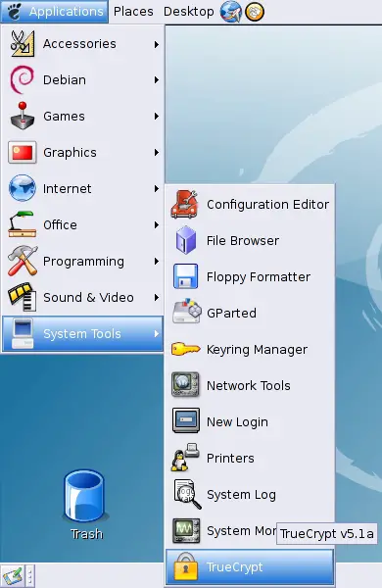382x588 pixels.
Task: Click the Games label text
Action: point(64,117)
